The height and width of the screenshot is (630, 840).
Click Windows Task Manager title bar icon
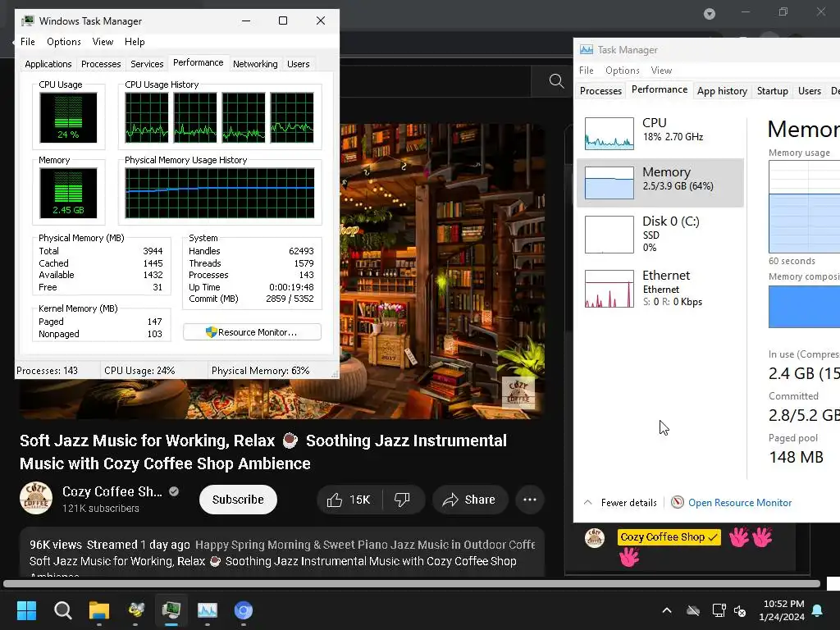[x=27, y=21]
